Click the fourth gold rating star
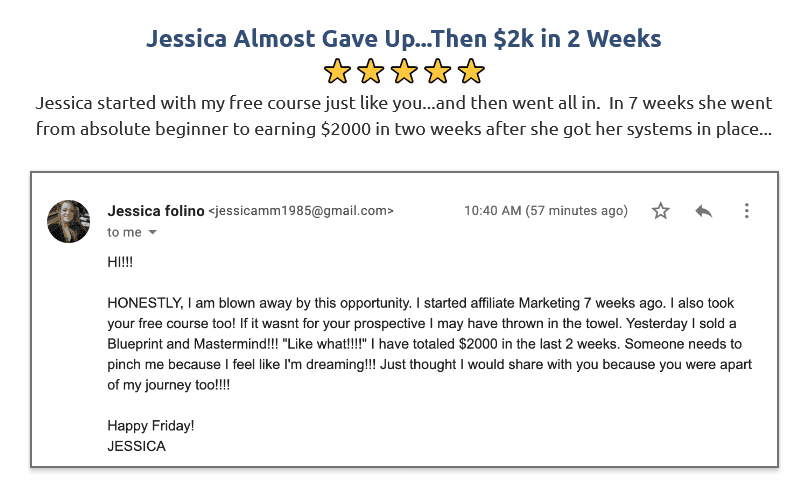 point(438,71)
